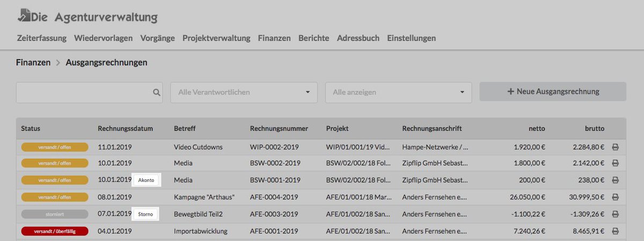The image size is (644, 241).
Task: Print the WIP-0002-2019 invoice
Action: (615, 147)
